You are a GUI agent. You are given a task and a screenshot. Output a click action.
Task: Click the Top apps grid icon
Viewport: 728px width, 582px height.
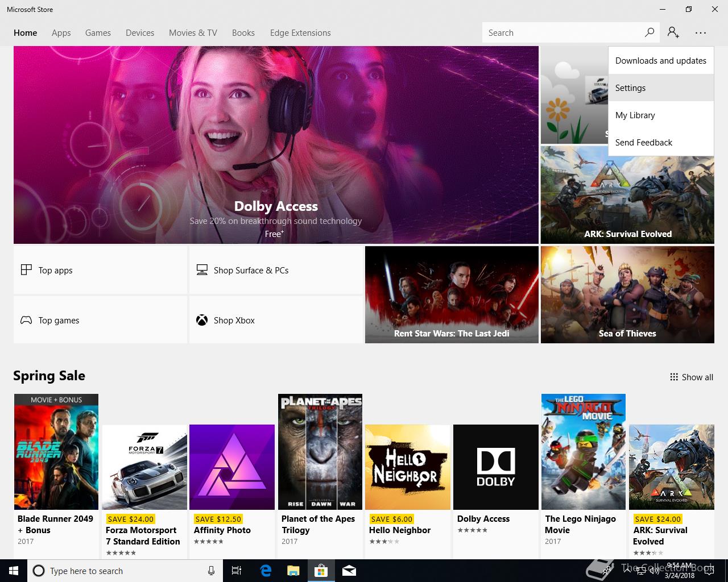(26, 270)
